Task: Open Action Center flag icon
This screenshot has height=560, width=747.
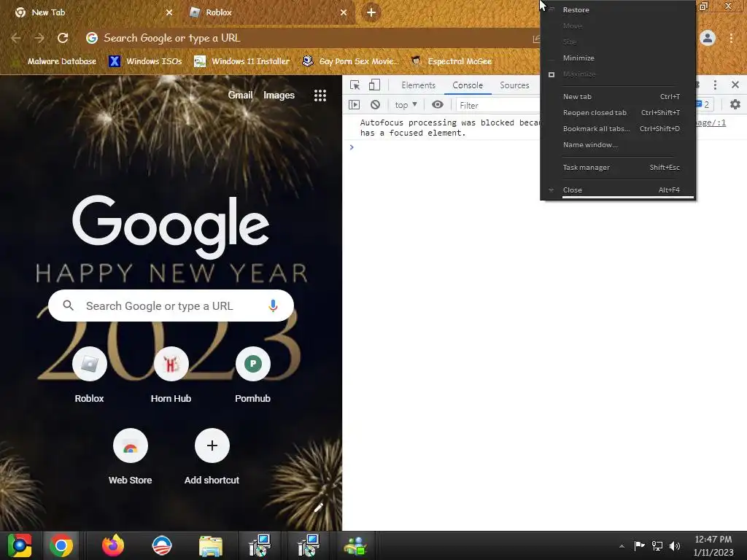Action: click(639, 545)
